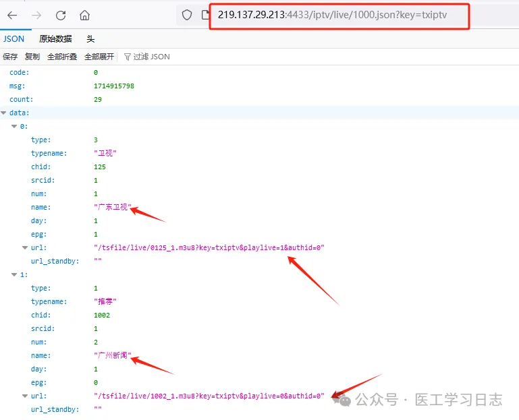Select the num value 2
Viewport: 519px width, 420px height.
tap(96, 342)
